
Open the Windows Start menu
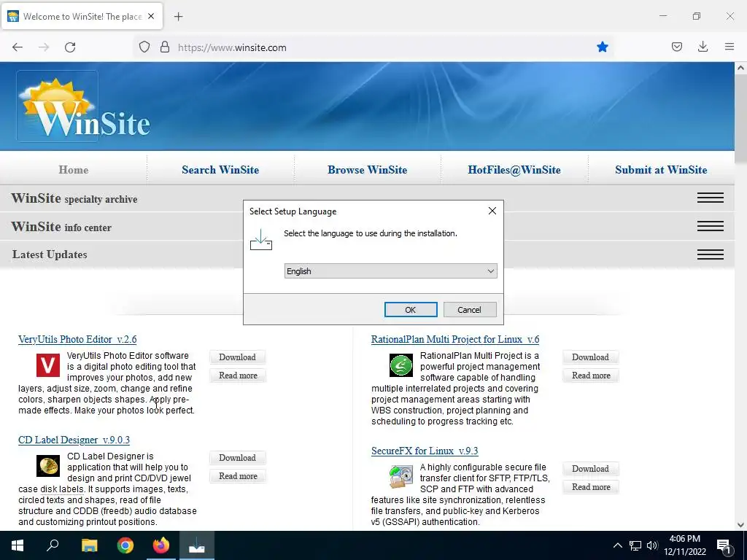pos(18,545)
